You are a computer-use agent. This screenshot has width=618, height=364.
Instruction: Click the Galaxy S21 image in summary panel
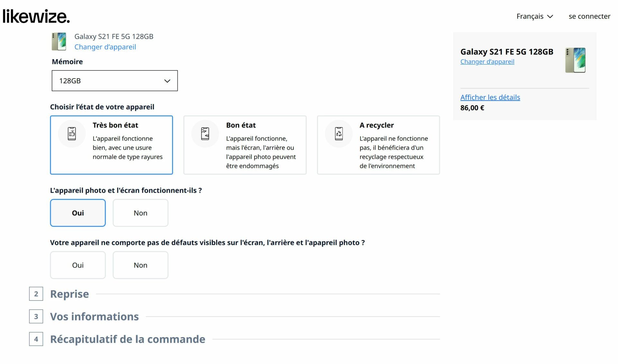[x=576, y=60]
